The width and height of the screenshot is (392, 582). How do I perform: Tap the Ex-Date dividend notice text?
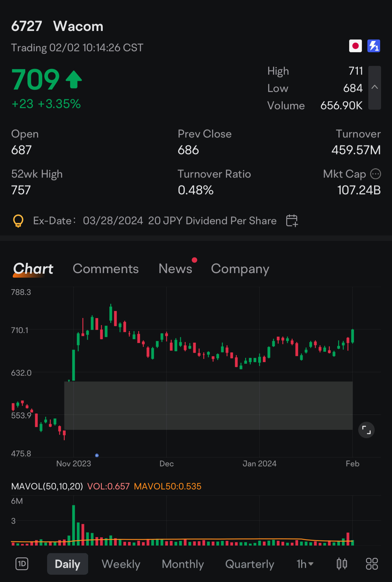point(155,221)
